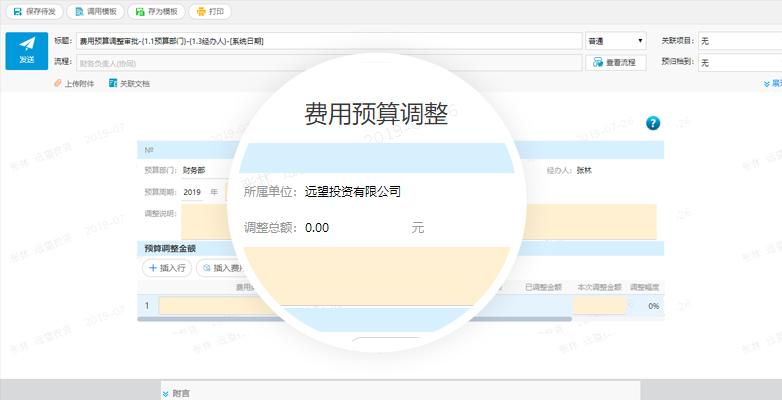Click 查看流程 view workflow button
This screenshot has height=400, width=782.
613,62
